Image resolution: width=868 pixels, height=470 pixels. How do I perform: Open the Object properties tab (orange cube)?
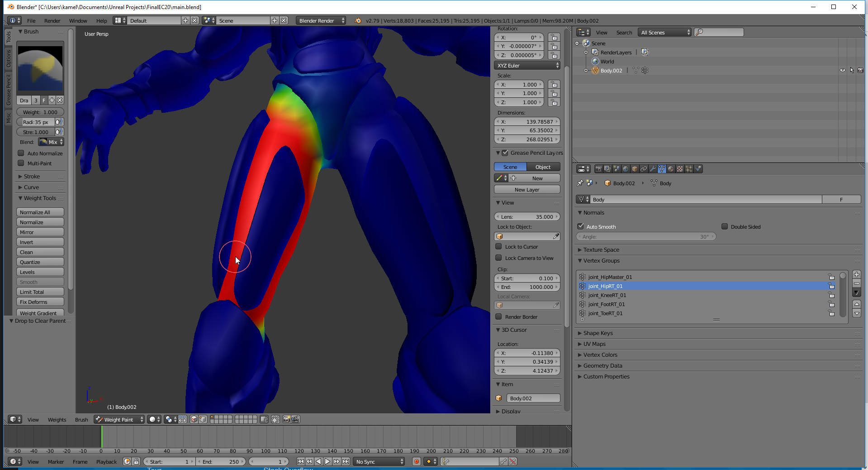[x=635, y=169]
